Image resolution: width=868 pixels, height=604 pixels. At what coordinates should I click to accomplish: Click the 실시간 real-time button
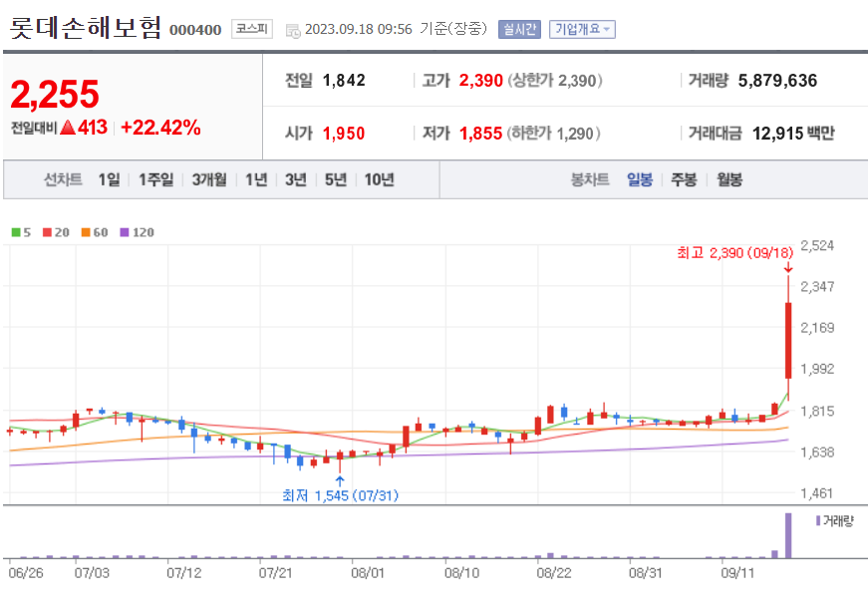pos(519,29)
